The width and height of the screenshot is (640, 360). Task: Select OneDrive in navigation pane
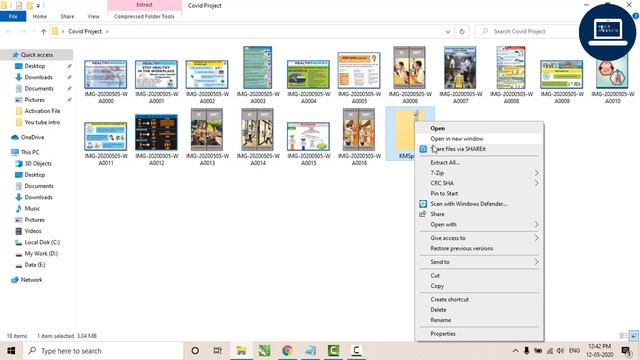click(x=32, y=138)
